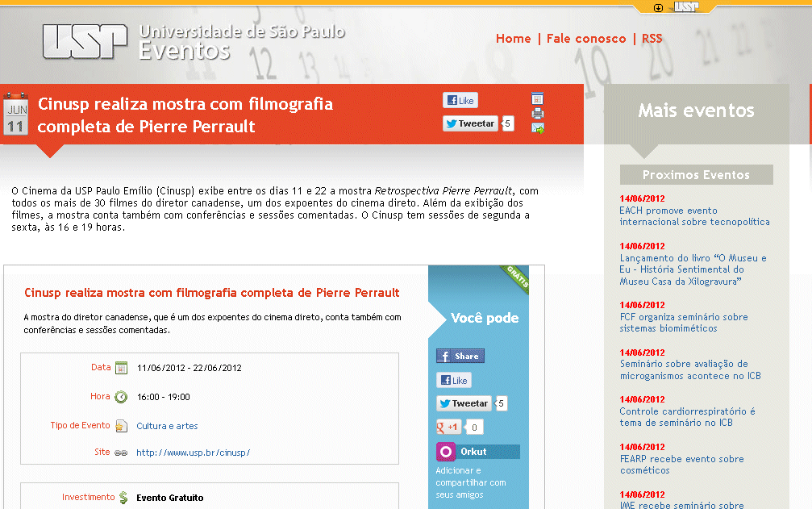Click the large USP logo

tap(85, 41)
